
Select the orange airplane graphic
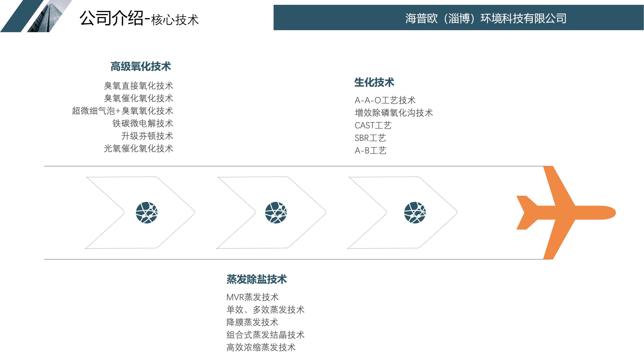click(x=566, y=213)
